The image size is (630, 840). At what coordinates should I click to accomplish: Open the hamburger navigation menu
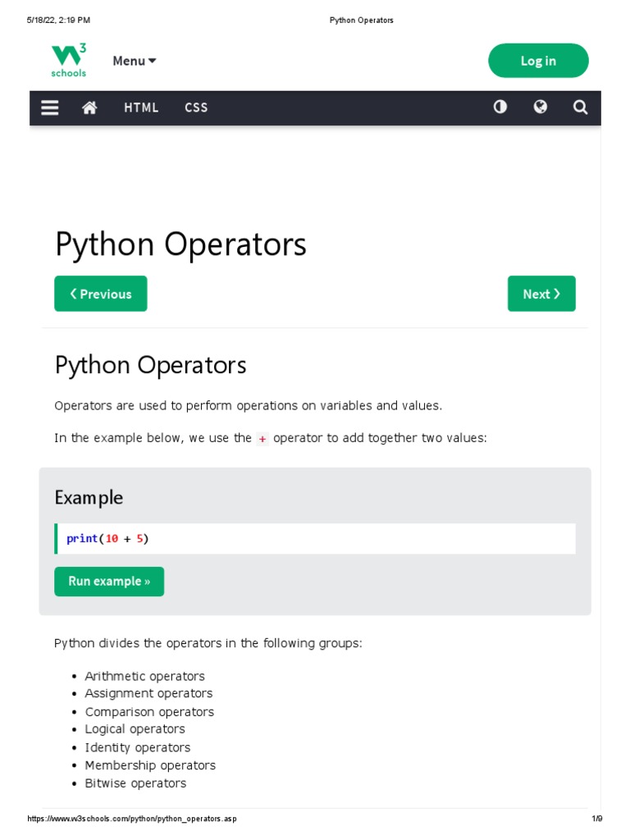pos(50,107)
